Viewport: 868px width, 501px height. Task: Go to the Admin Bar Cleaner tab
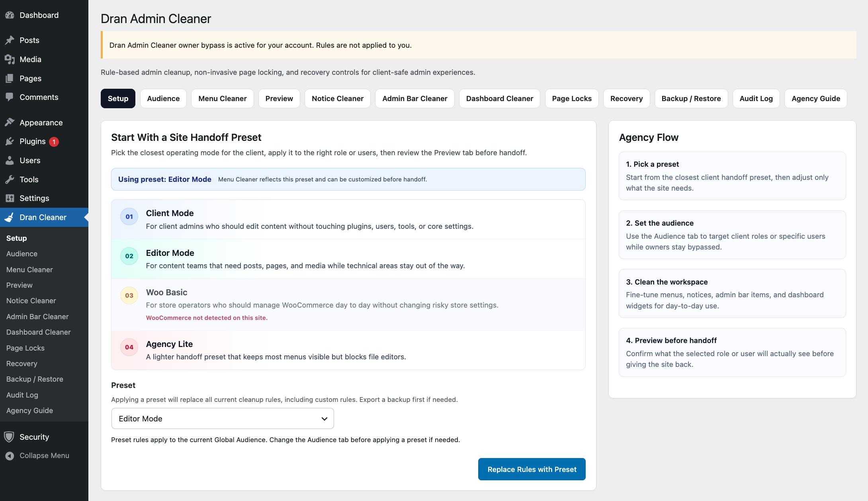[415, 98]
